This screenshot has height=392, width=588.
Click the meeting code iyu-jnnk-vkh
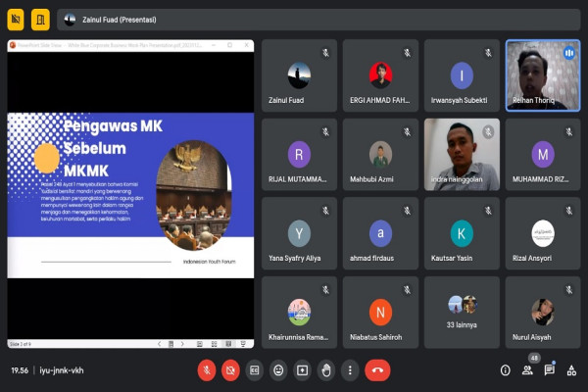pos(62,370)
